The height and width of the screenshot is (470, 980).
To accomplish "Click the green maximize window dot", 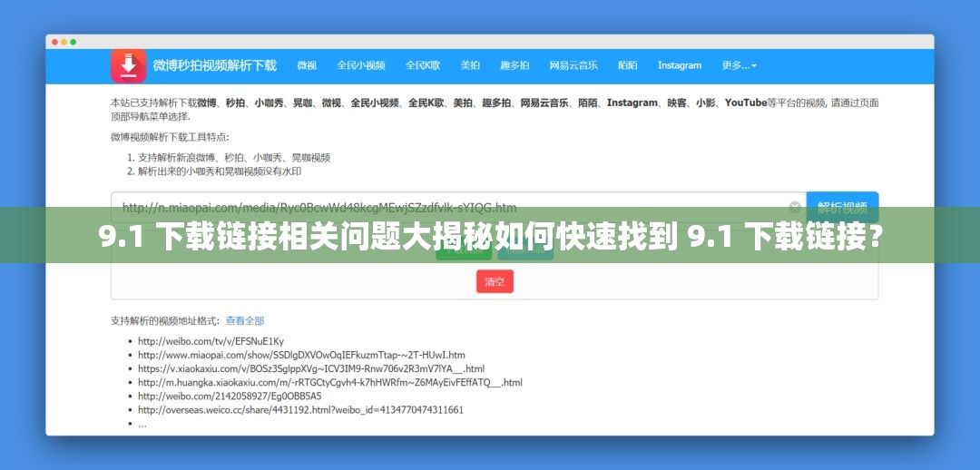I will 73,42.
